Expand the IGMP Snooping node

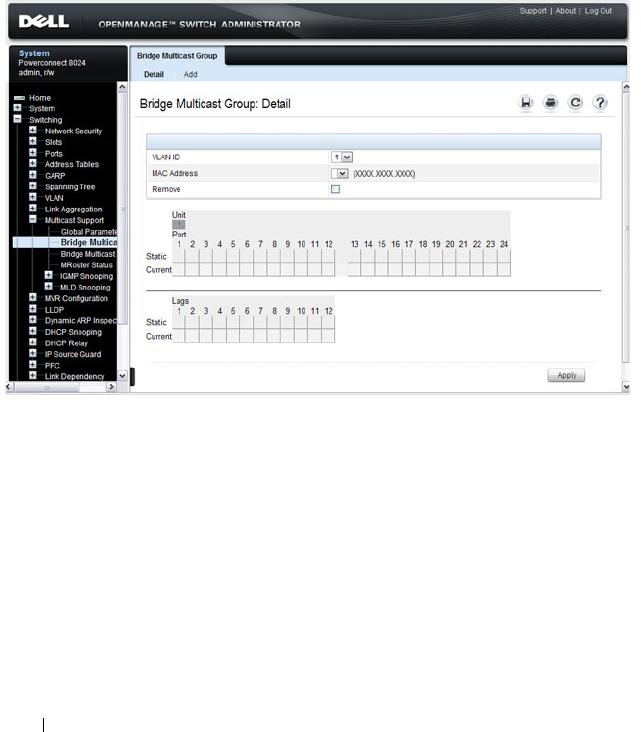tap(48, 275)
